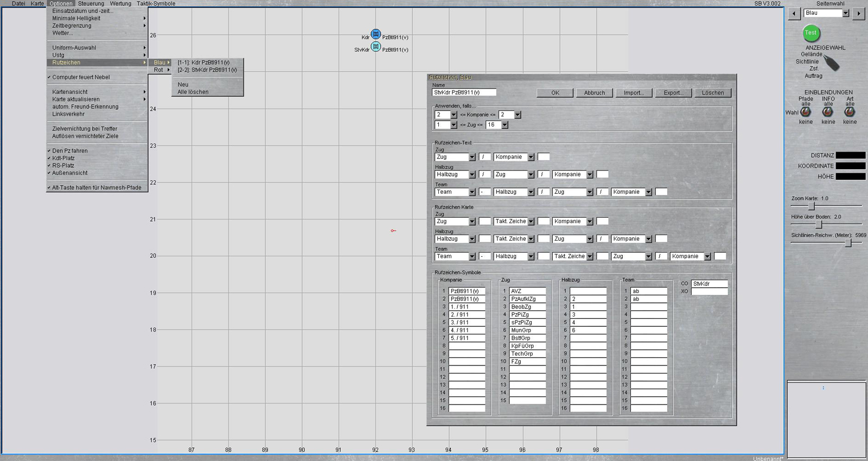Select the StvKdr unit symbol on map

pos(375,47)
